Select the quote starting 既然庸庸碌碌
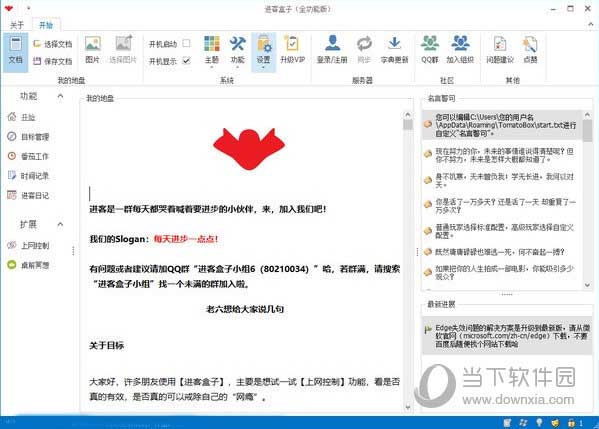The width and height of the screenshot is (599, 429). (502, 252)
